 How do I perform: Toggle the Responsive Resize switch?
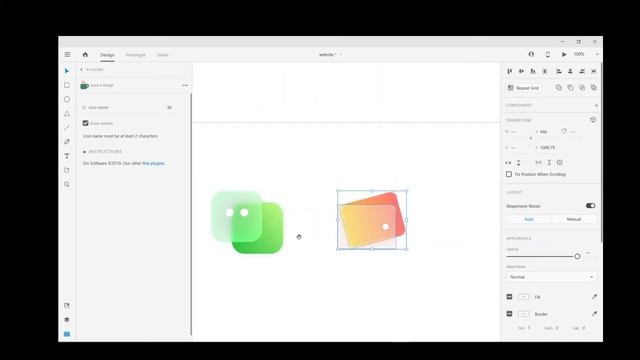[590, 206]
